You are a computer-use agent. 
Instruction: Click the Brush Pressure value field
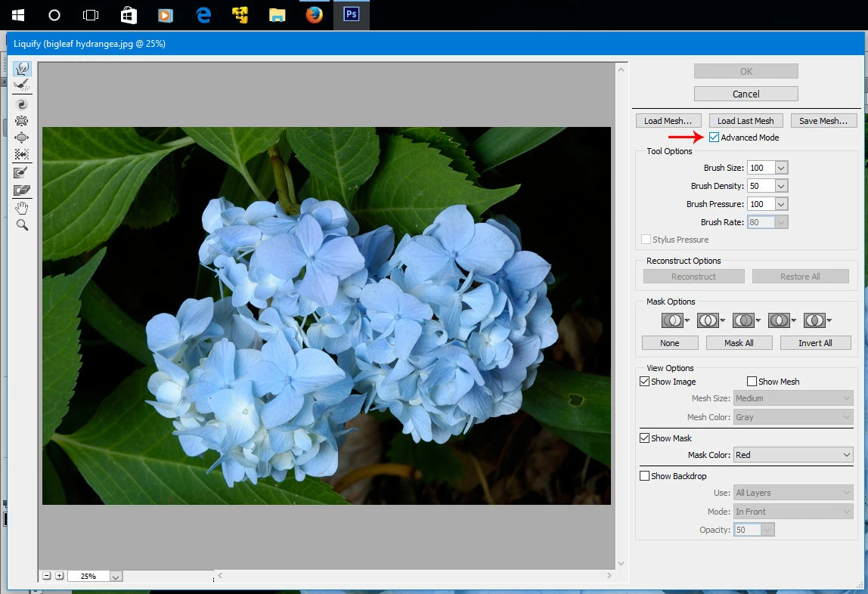click(x=761, y=204)
